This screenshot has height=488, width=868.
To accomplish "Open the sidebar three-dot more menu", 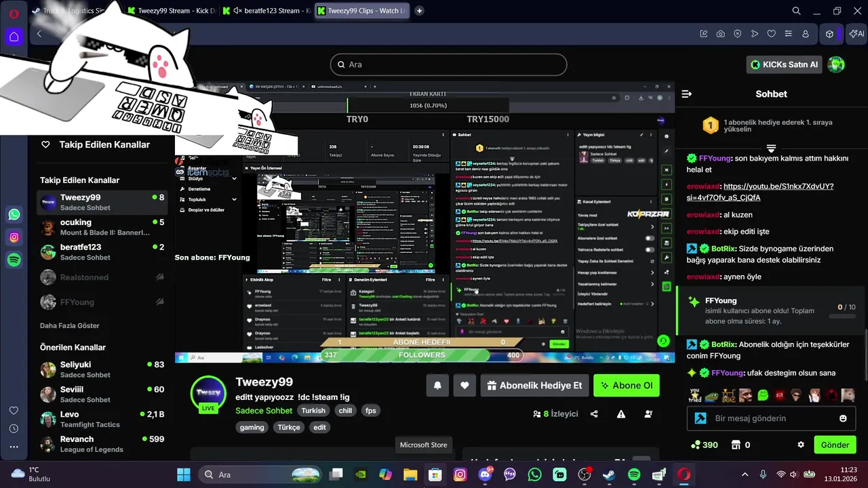I will [x=14, y=447].
